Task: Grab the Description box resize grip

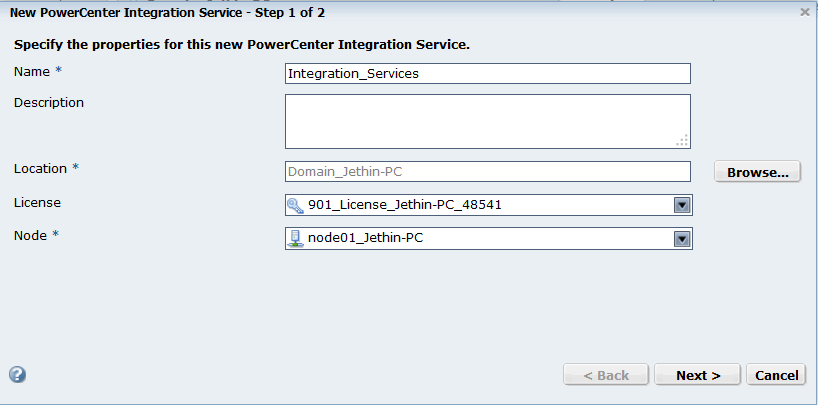Action: tap(684, 141)
